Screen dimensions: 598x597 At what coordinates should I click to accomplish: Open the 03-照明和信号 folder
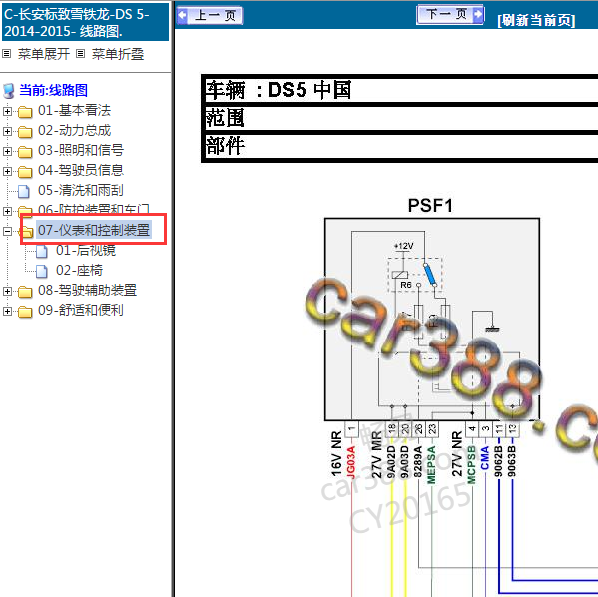click(81, 150)
